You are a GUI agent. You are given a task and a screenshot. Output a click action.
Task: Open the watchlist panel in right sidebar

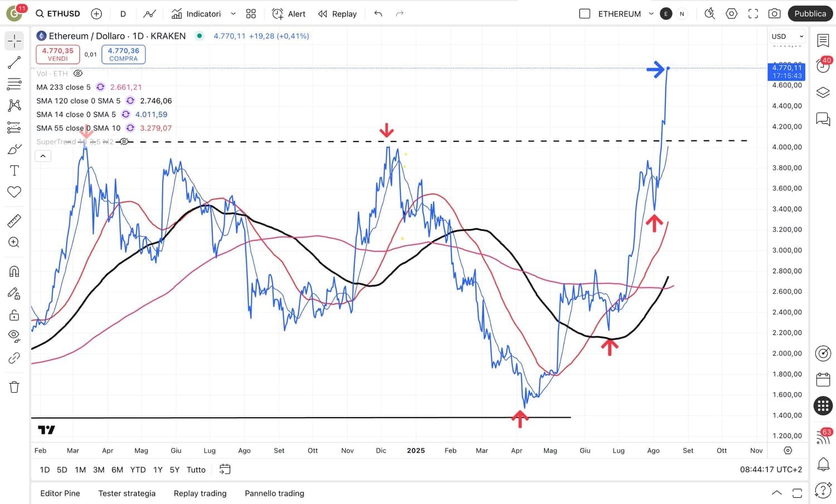coord(823,40)
